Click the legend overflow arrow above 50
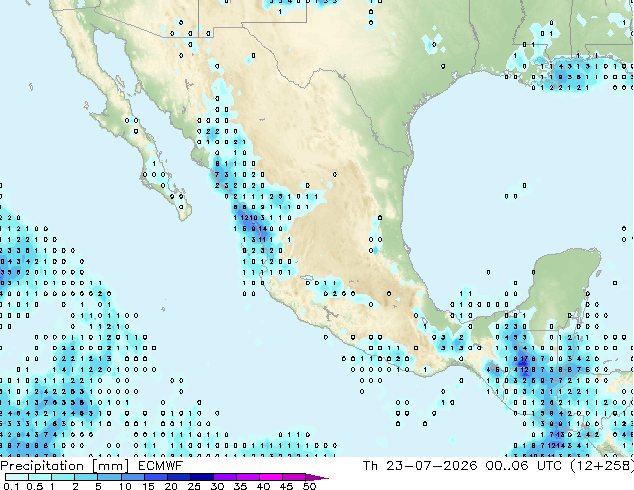 point(317,477)
